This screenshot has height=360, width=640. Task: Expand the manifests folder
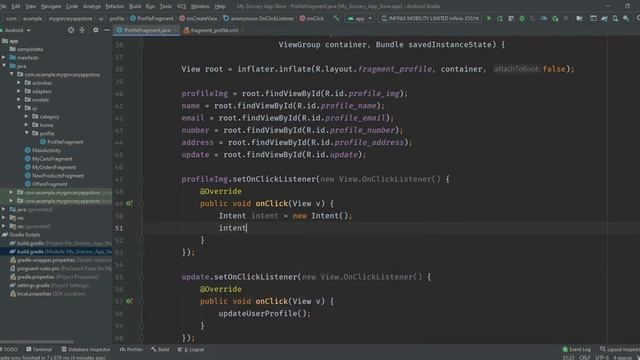(x=4, y=58)
